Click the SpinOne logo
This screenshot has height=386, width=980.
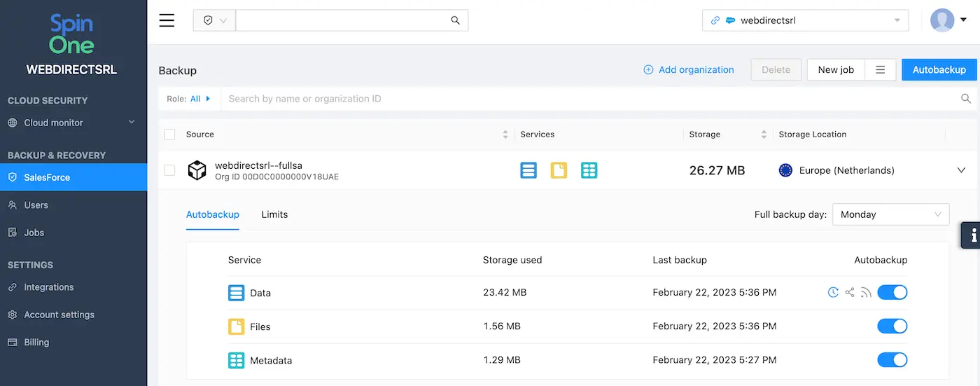[x=71, y=35]
